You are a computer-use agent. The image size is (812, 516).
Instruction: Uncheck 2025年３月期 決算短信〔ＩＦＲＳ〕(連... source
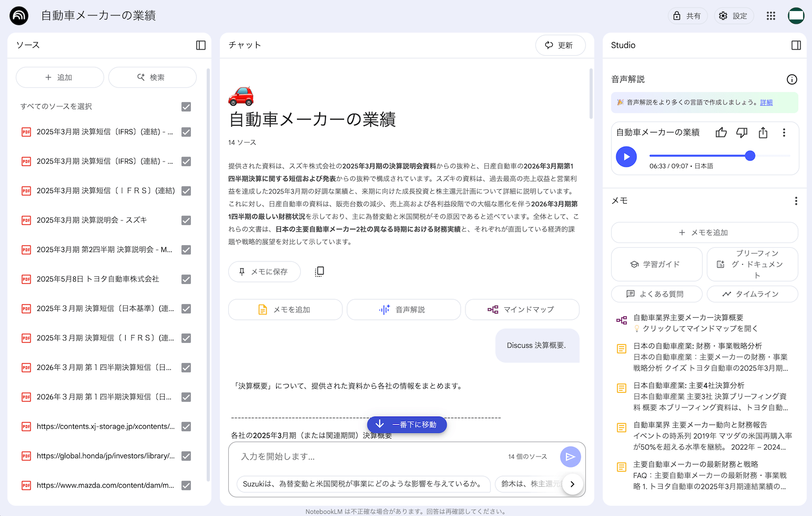tap(186, 338)
